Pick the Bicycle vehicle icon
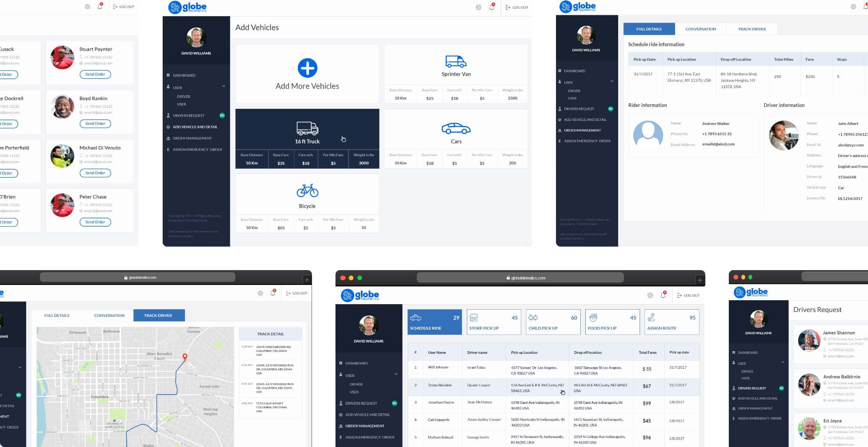The width and height of the screenshot is (868, 447). coord(307,191)
